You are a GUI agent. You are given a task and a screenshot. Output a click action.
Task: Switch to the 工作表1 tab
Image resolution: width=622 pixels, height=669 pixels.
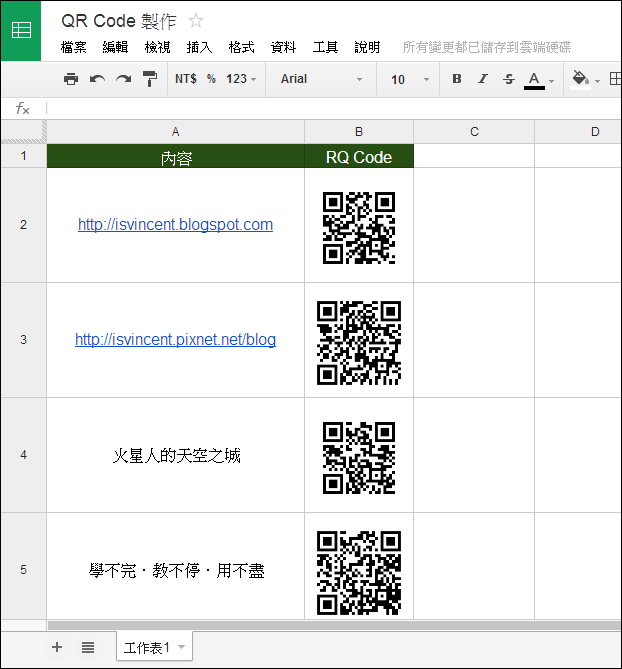[x=147, y=648]
